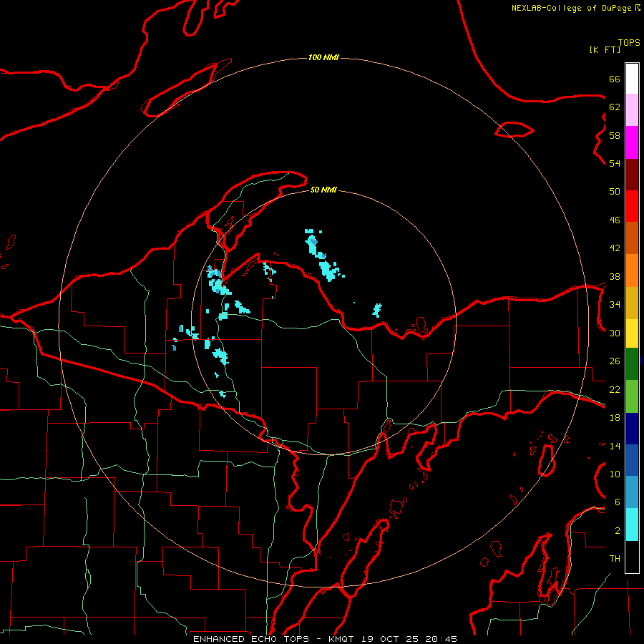The height and width of the screenshot is (644, 644).
Task: Click the 'KMQT' station identifier in caption
Action: (342, 639)
